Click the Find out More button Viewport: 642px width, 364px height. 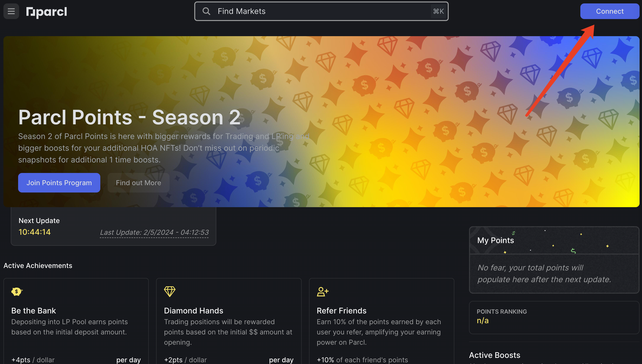pos(138,183)
